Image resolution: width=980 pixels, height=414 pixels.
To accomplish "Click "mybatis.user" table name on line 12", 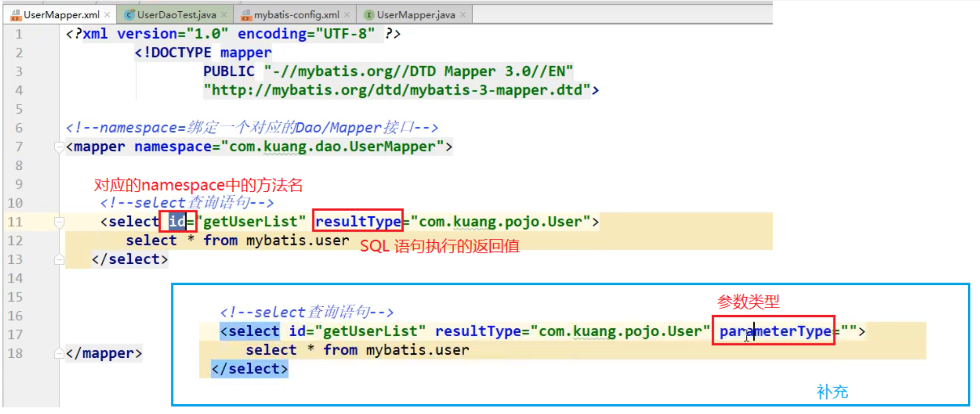I will [x=297, y=241].
